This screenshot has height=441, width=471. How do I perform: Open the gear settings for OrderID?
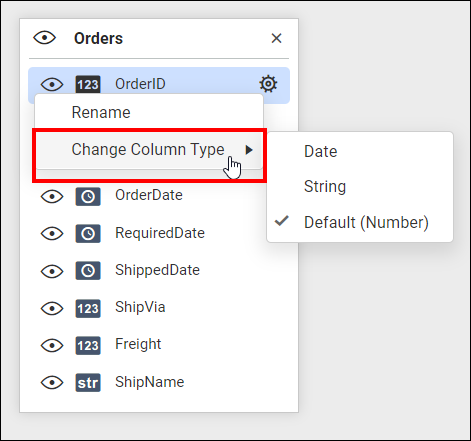(268, 84)
